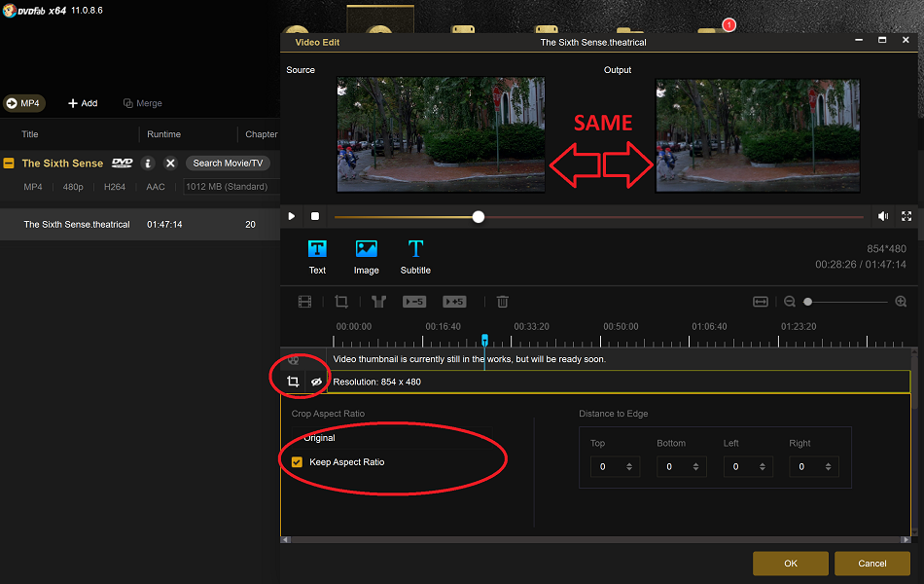The height and width of the screenshot is (584, 924).
Task: Fit the timeline to width
Action: 761,302
